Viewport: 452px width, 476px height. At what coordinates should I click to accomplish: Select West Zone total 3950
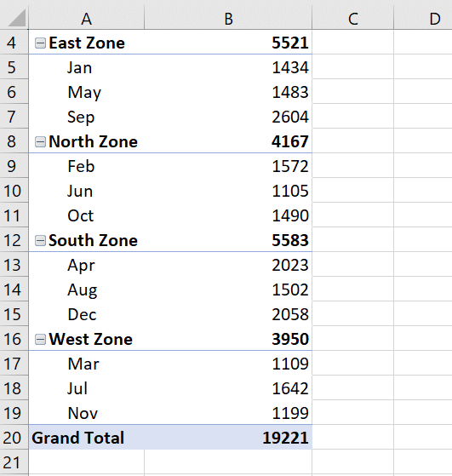(228, 339)
